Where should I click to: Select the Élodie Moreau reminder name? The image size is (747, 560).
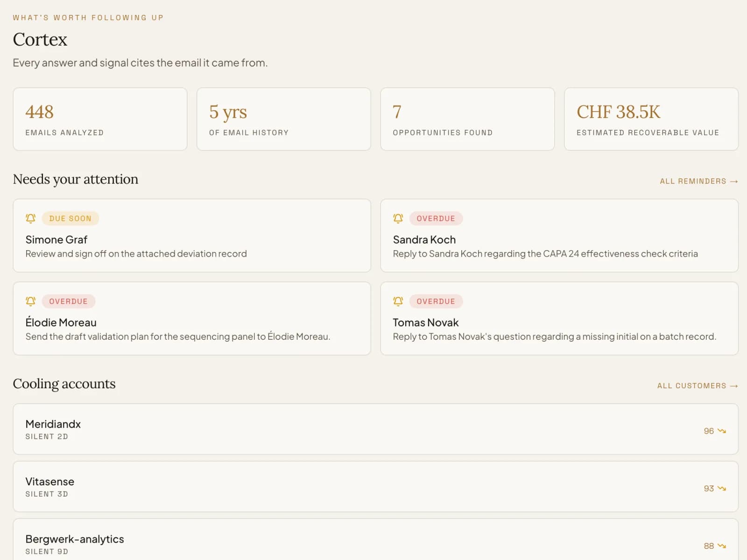pos(61,322)
